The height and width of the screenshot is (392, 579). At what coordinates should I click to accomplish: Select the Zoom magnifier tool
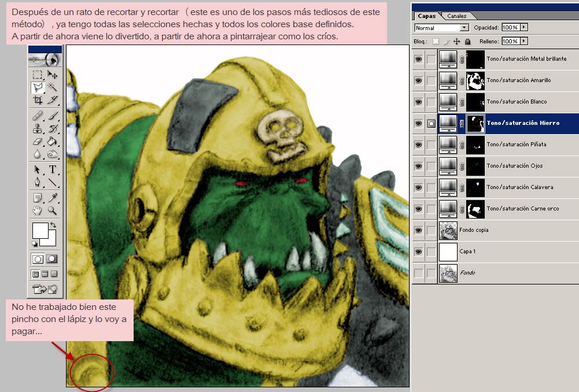pos(53,210)
